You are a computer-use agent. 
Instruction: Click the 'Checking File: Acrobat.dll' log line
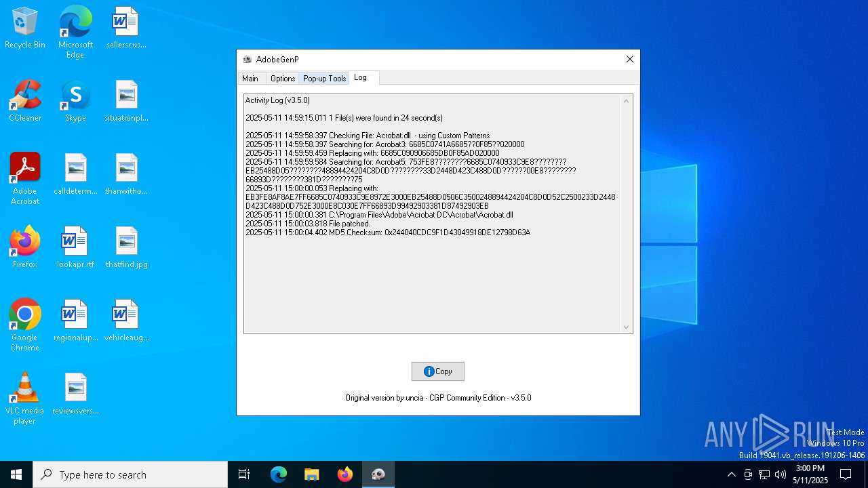(368, 136)
